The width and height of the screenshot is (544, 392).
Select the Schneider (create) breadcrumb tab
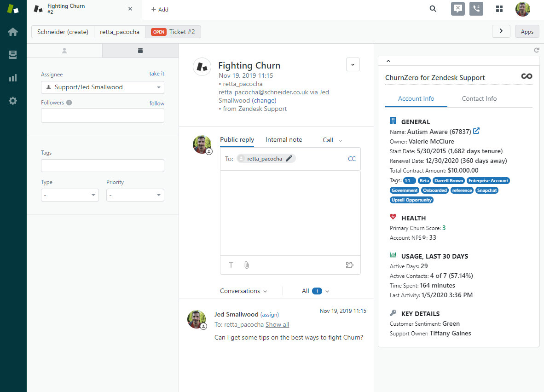63,32
